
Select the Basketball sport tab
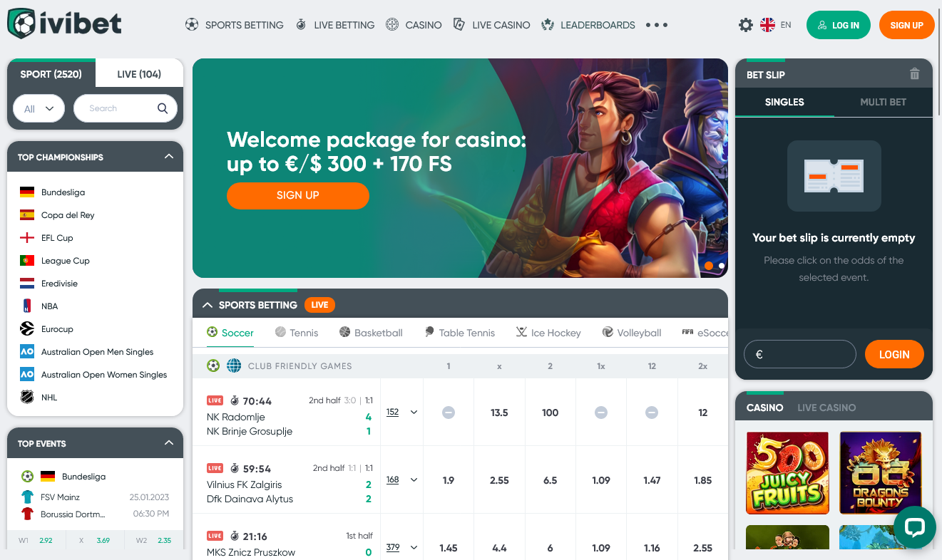click(x=371, y=333)
